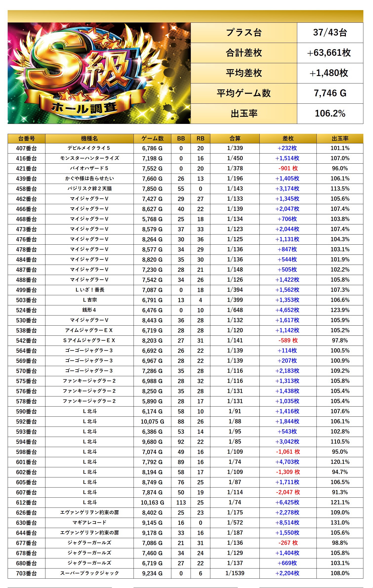Click the かぐや様は告らせたい machine name
Viewport: 373px width, 588px height.
pos(89,178)
